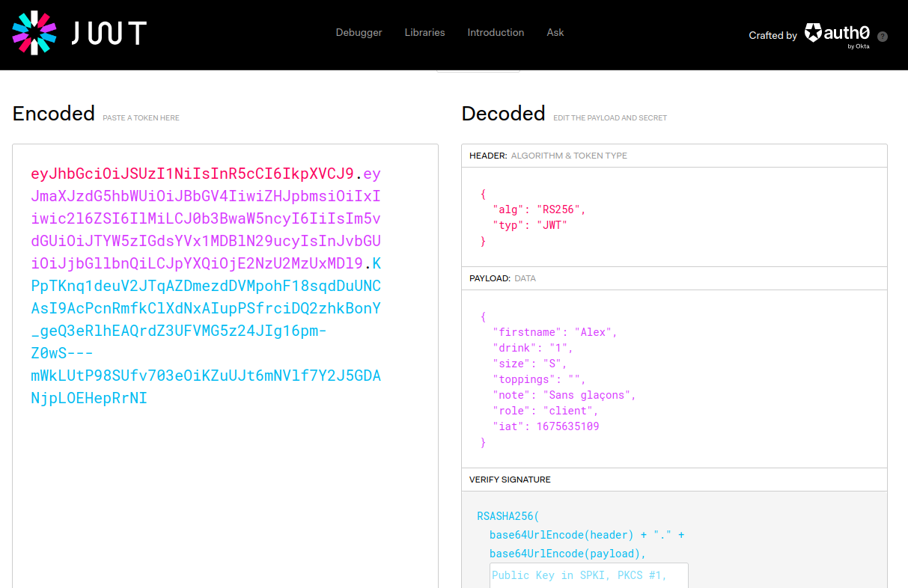Click the "alg": "RS256" line in the header
The width and height of the screenshot is (908, 588).
(x=539, y=209)
